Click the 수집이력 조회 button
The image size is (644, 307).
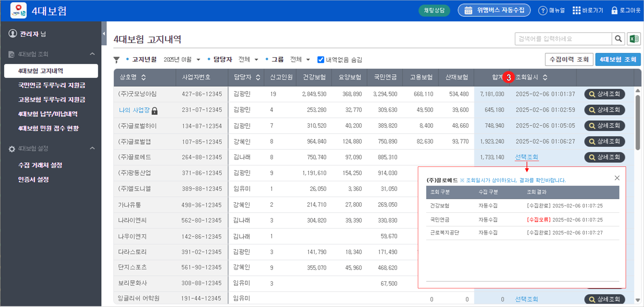tap(569, 59)
